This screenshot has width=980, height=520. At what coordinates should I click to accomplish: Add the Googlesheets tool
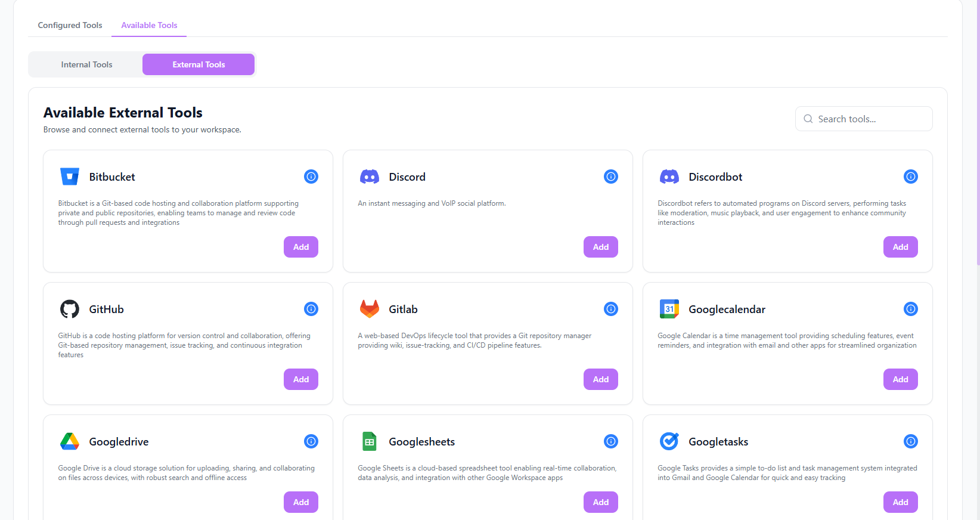coord(601,502)
